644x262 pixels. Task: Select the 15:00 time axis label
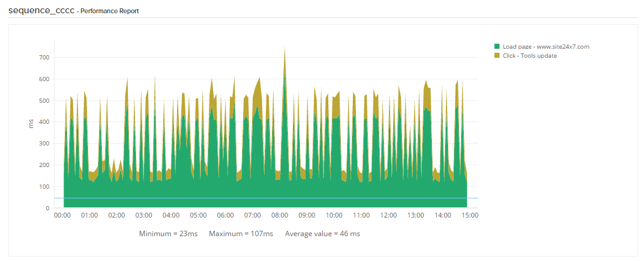470,215
